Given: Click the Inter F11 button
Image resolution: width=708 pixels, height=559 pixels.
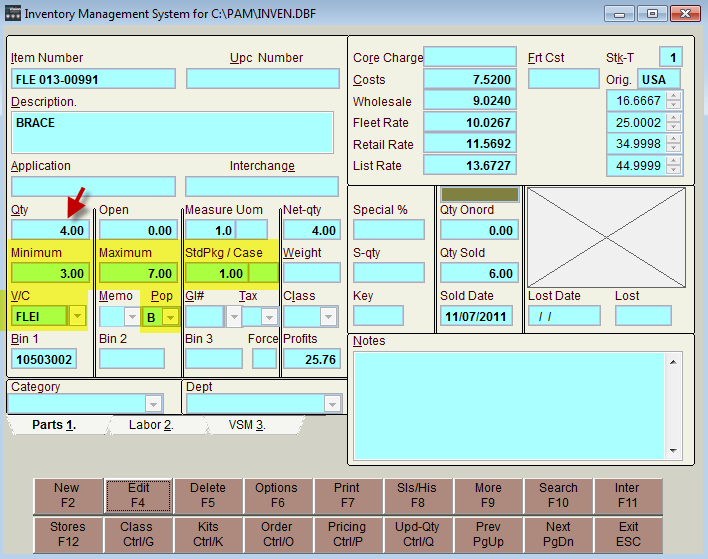Looking at the screenshot, I should pos(628,495).
